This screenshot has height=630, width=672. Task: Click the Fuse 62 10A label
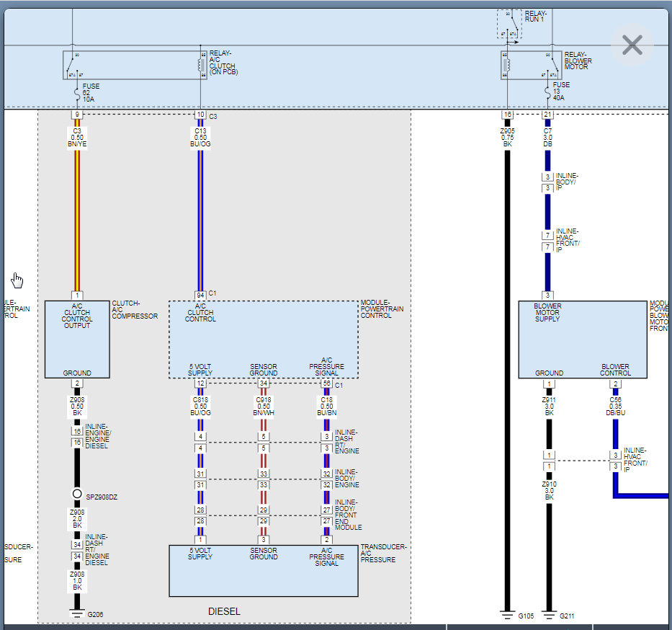(x=91, y=93)
